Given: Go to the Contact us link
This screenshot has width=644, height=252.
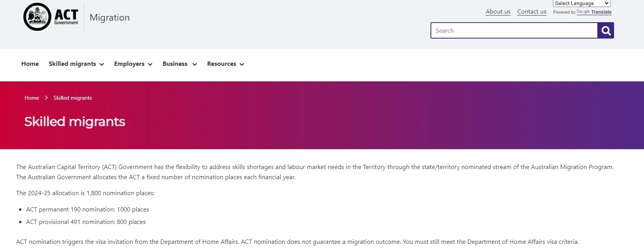Looking at the screenshot, I should coord(532,12).
